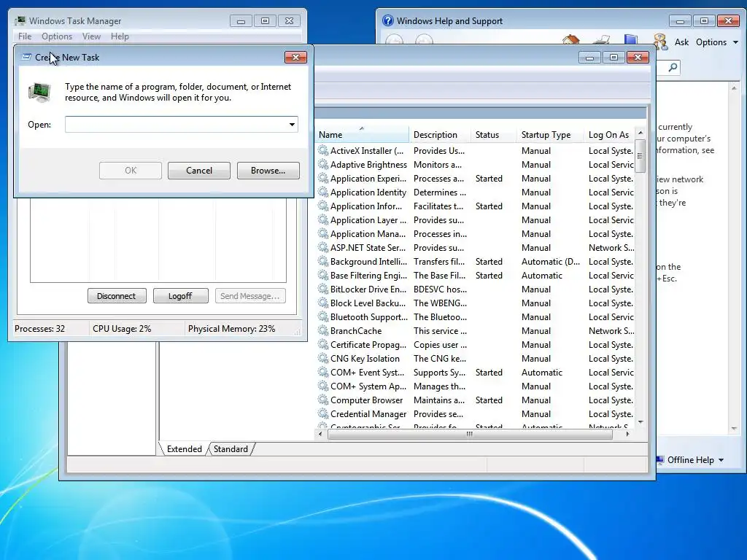Screen dimensions: 747x560
Task: Click "CPU Usage: 2%" in status bar
Action: pyautogui.click(x=122, y=329)
